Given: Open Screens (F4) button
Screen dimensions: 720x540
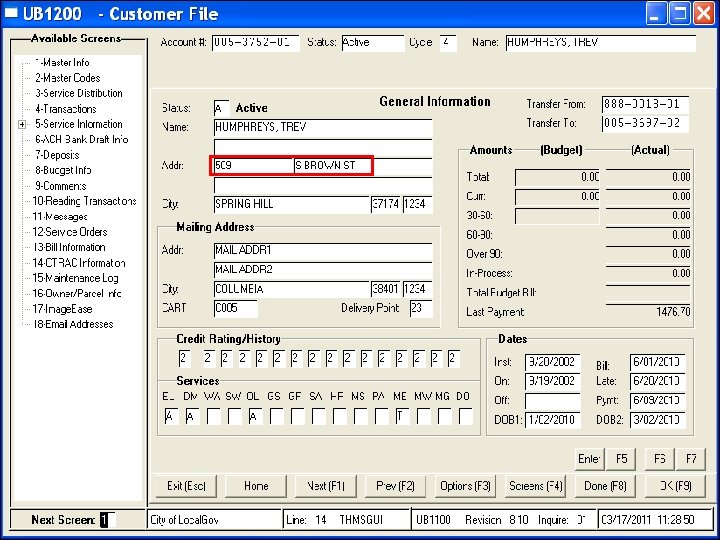Looking at the screenshot, I should (x=536, y=486).
